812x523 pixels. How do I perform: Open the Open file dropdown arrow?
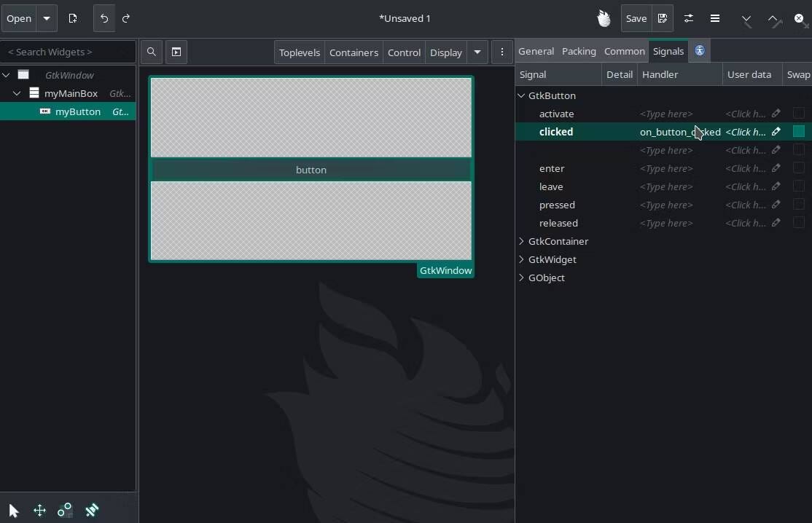pos(45,18)
